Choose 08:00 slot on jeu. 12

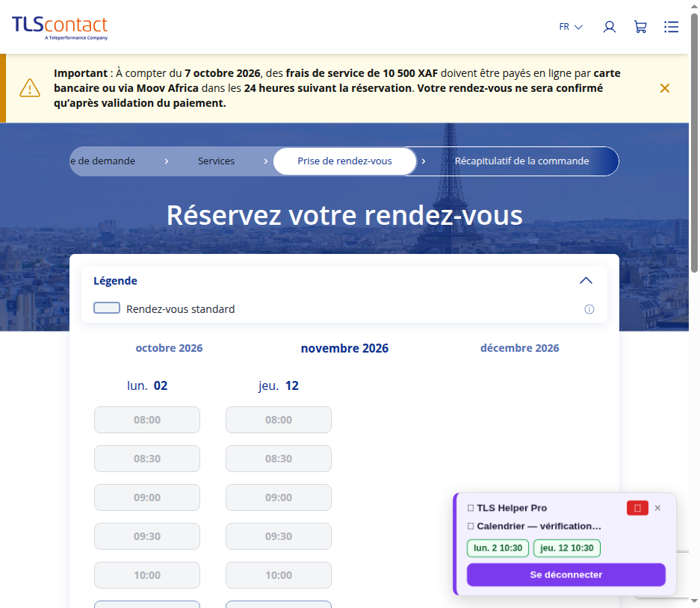pos(279,420)
